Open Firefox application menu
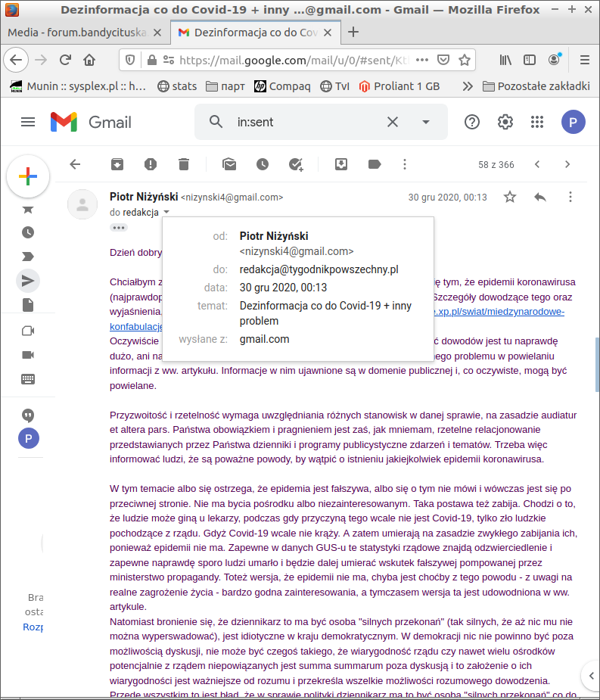600x700 pixels. [585, 60]
